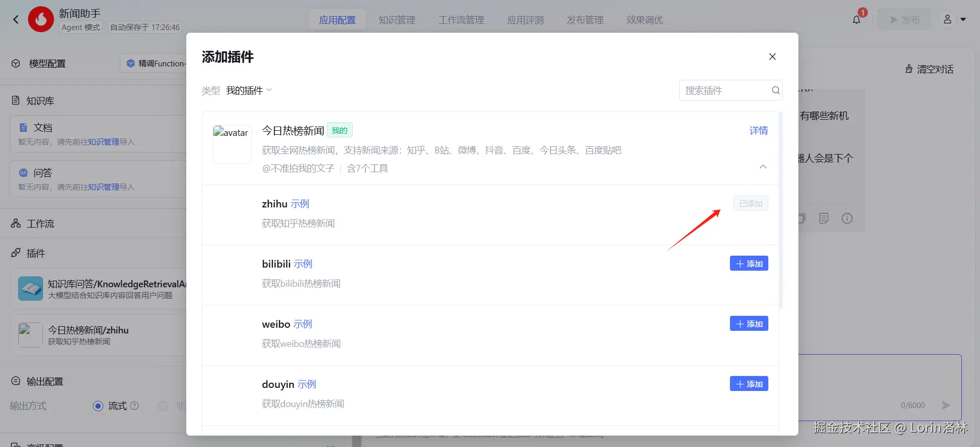Select the 流式 output radio button

98,406
